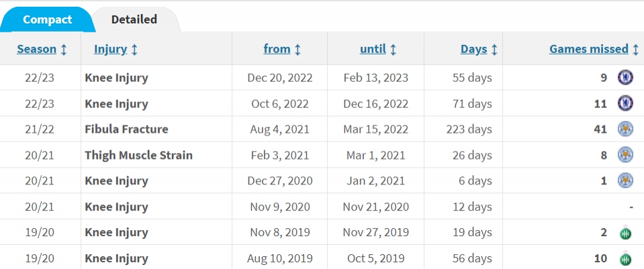Click the Saint-Étienne crest in the Nov 8, 2019 row
This screenshot has height=269, width=644.
coord(625,232)
